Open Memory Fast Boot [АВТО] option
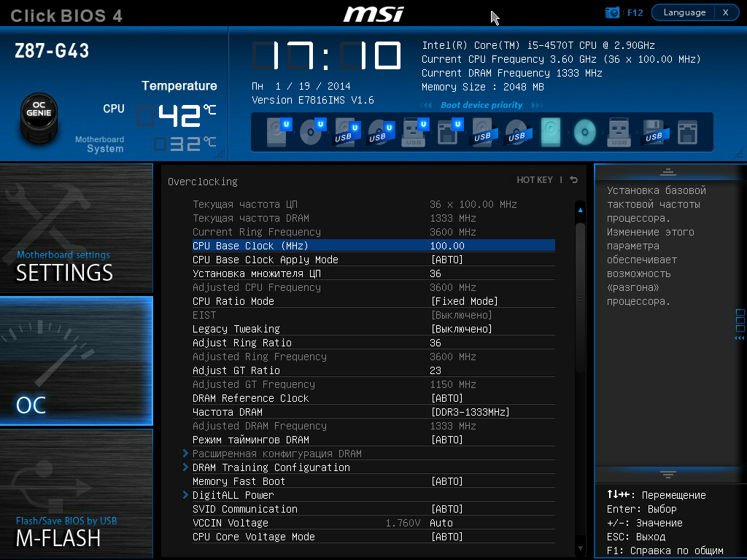This screenshot has height=560, width=747. [x=373, y=481]
